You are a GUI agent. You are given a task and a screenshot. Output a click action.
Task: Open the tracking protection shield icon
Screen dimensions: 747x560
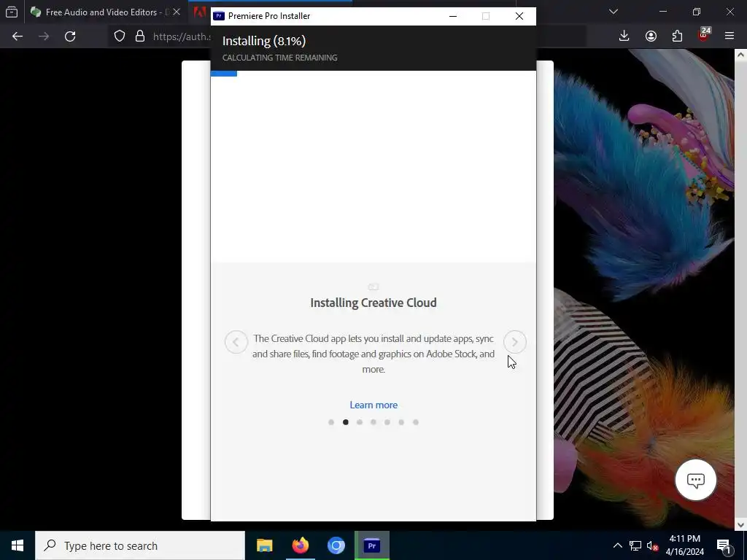[x=120, y=36]
